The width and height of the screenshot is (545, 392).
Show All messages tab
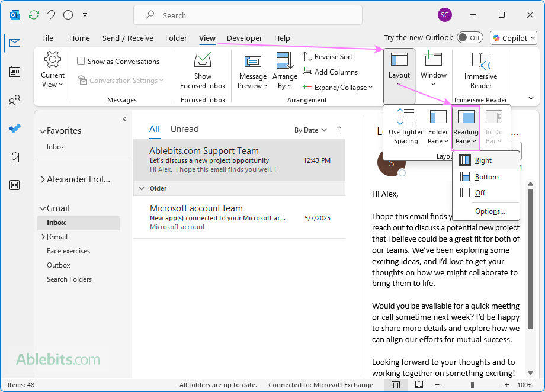tap(155, 129)
